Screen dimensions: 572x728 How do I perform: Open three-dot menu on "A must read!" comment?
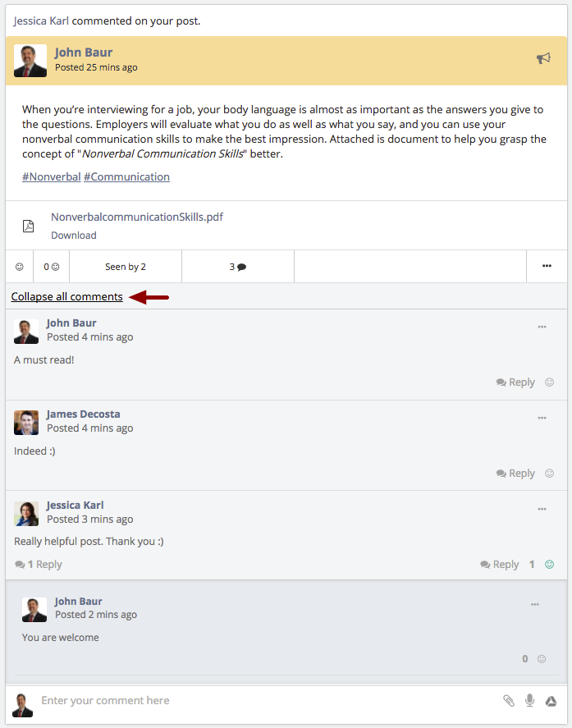(542, 327)
